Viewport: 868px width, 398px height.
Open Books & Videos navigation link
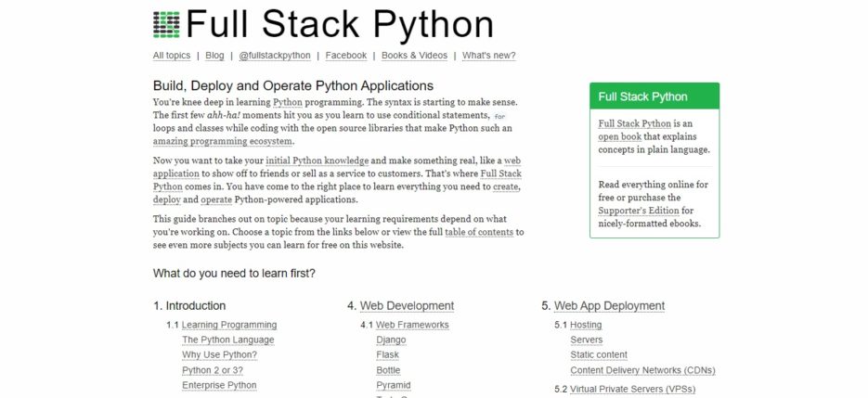415,56
